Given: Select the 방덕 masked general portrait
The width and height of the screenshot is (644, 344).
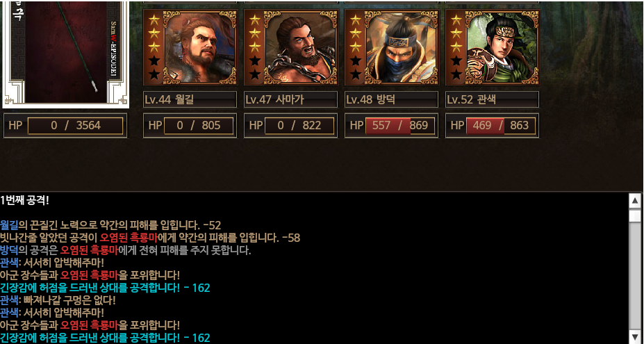Looking at the screenshot, I should click(x=402, y=47).
